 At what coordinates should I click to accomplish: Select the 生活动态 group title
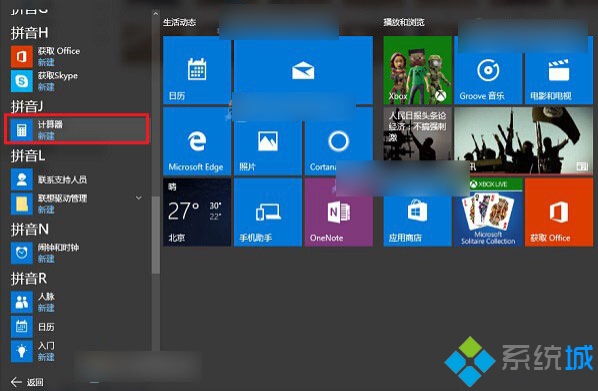tap(179, 23)
